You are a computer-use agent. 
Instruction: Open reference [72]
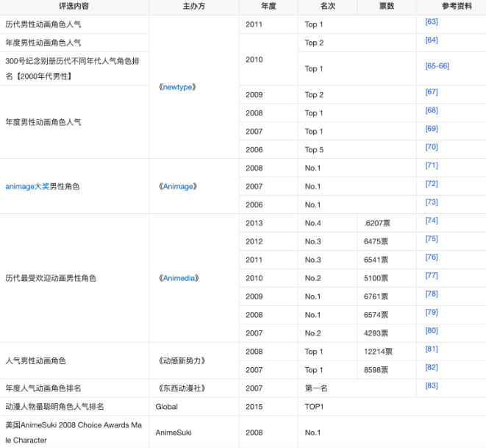pyautogui.click(x=432, y=184)
